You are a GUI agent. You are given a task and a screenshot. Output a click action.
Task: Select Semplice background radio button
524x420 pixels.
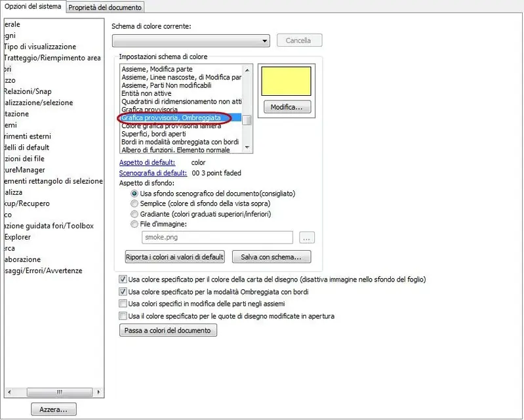click(134, 203)
